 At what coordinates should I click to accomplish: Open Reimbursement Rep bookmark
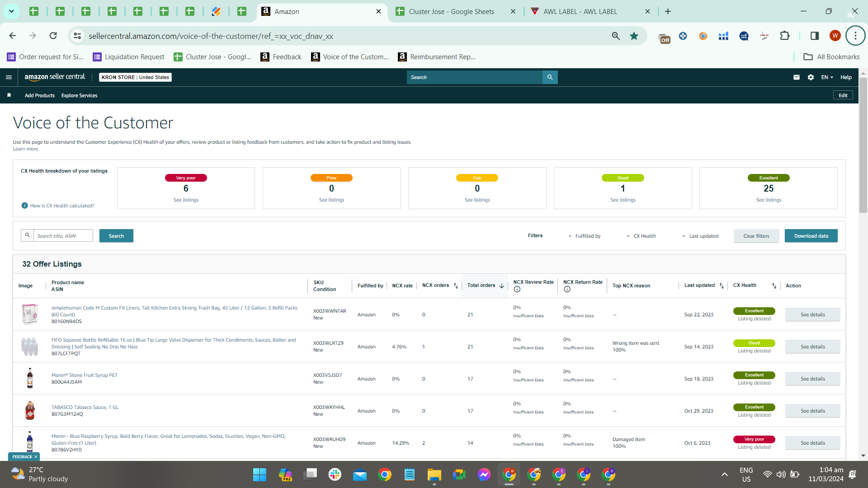(x=437, y=56)
